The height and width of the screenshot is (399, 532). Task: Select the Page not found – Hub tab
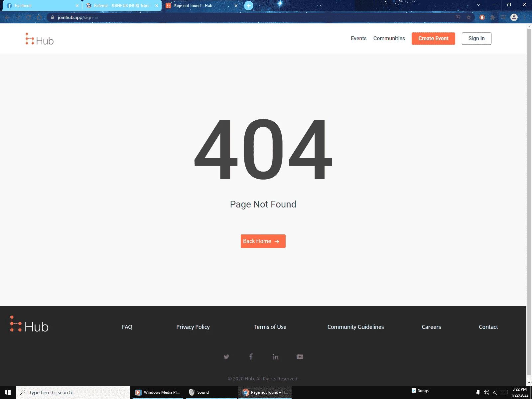(x=201, y=6)
